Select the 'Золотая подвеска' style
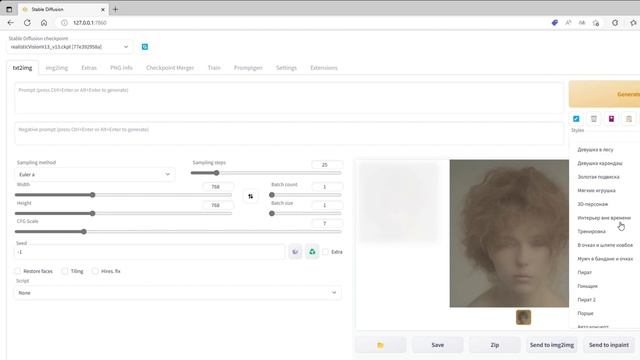 coord(598,177)
